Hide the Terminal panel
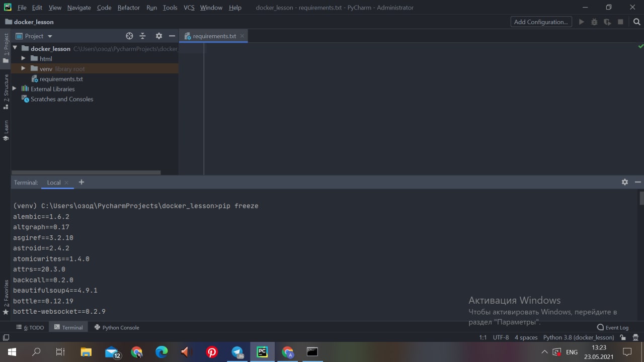The image size is (644, 362). click(x=638, y=182)
